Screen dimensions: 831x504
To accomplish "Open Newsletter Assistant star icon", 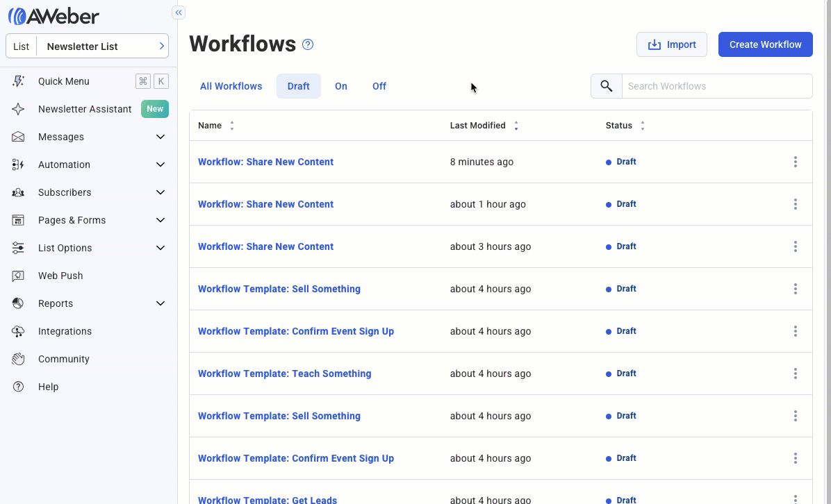I will 19,109.
